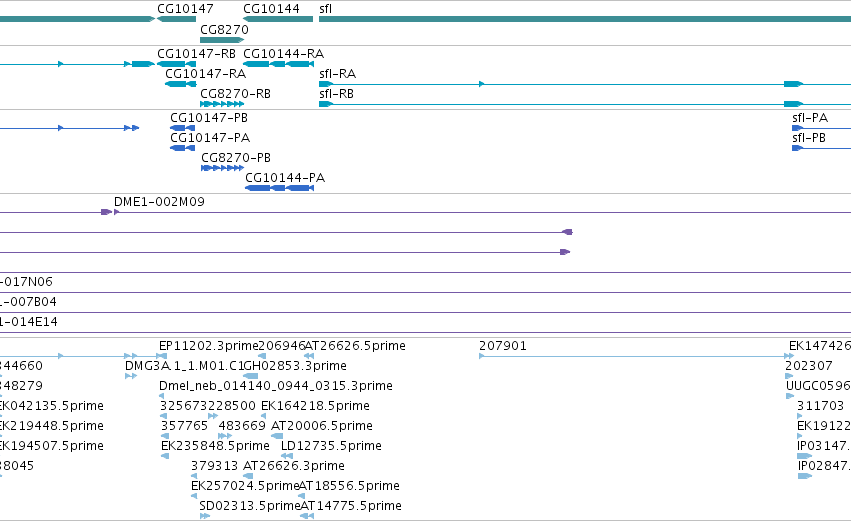Click the DMG3A.1_1.M01.C1 EST label
The width and height of the screenshot is (851, 521).
(185, 366)
